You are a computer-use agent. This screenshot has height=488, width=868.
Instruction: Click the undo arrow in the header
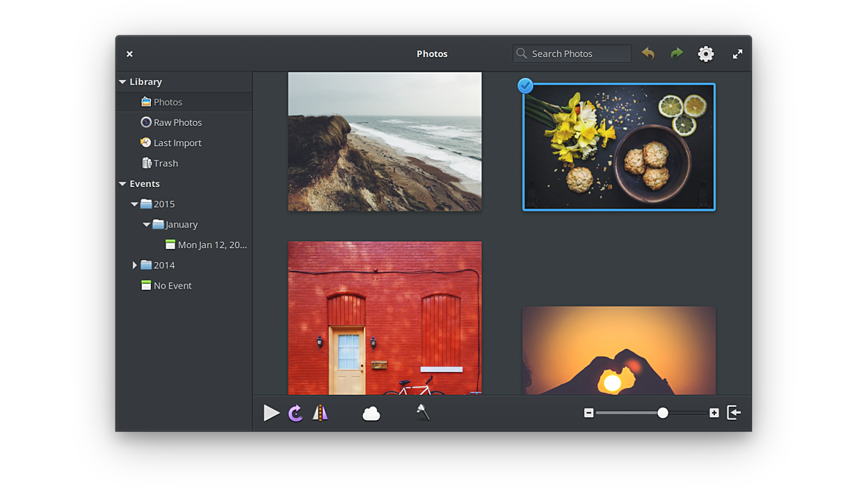pos(648,54)
